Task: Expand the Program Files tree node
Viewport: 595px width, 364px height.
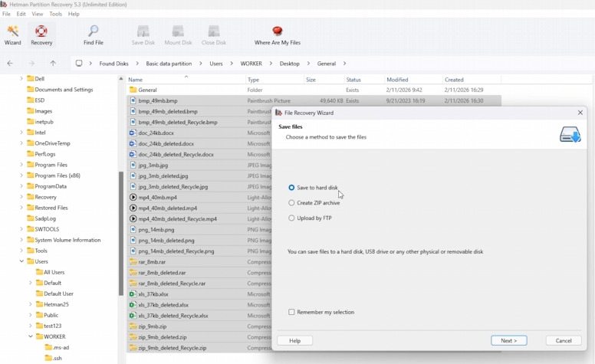Action: 21,165
